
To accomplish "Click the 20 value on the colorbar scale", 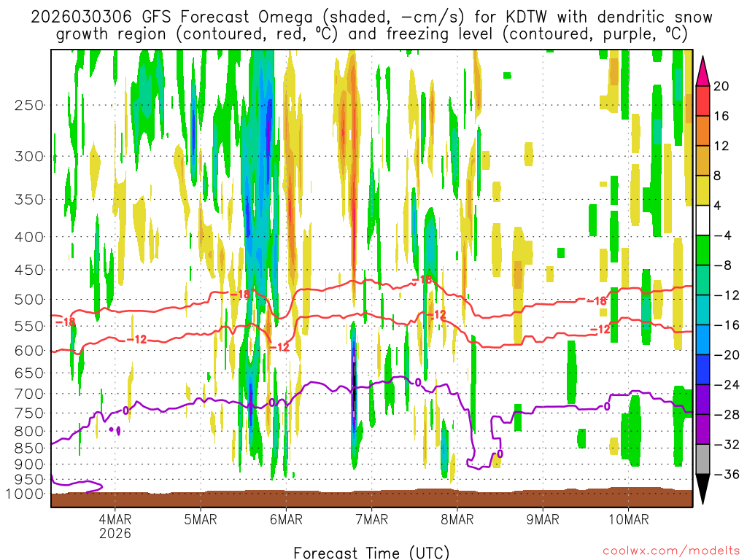I will (721, 86).
